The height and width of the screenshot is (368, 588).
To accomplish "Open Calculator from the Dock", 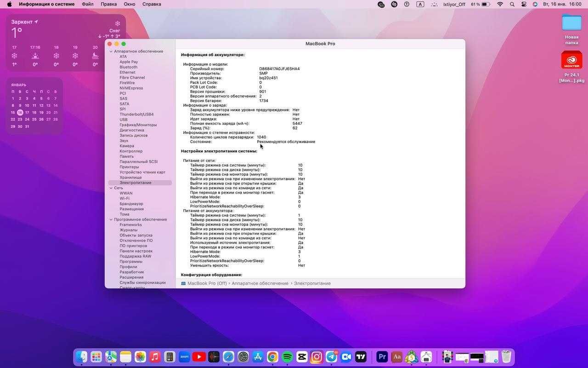I will [x=170, y=356].
